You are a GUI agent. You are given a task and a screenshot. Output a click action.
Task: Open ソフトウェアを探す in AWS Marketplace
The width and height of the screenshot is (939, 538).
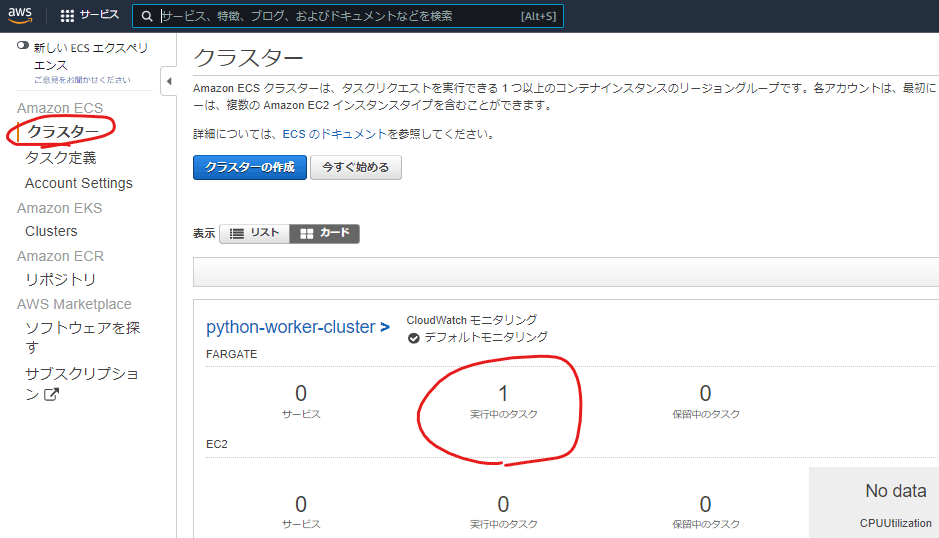82,337
